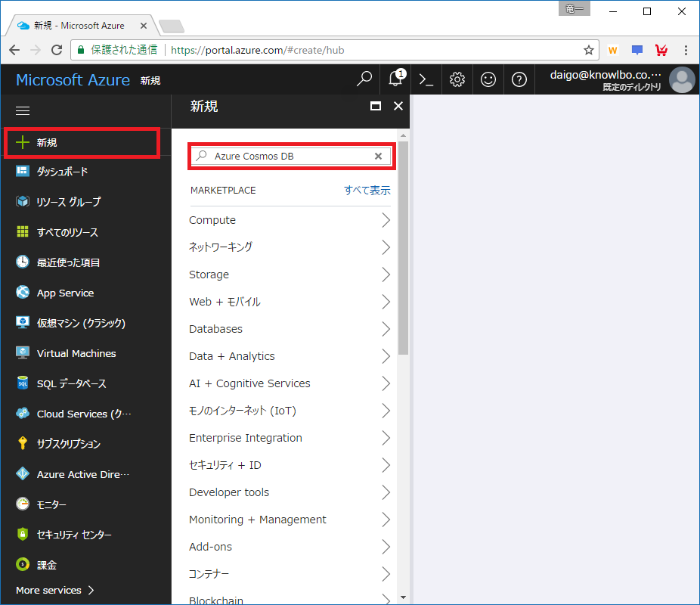Expand Databases category
The image size is (700, 605).
[x=290, y=329]
